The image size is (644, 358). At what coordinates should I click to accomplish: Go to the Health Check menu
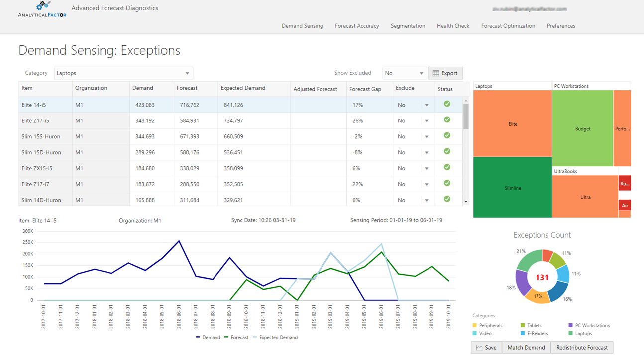tap(453, 26)
